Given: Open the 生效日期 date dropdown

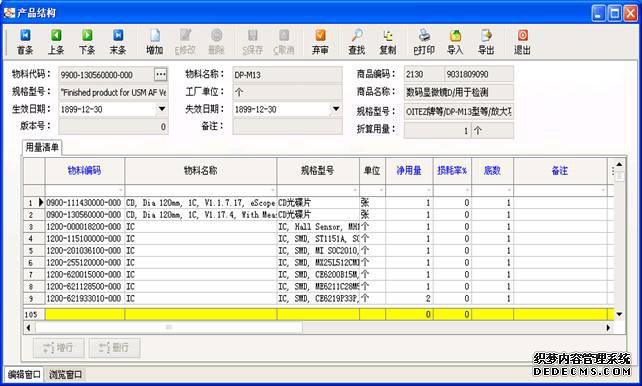Looking at the screenshot, I should 162,109.
